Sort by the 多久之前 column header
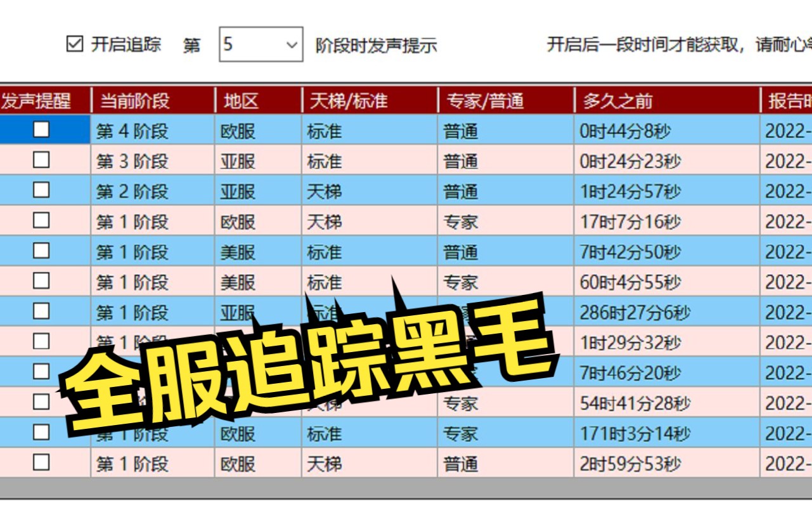 point(667,100)
